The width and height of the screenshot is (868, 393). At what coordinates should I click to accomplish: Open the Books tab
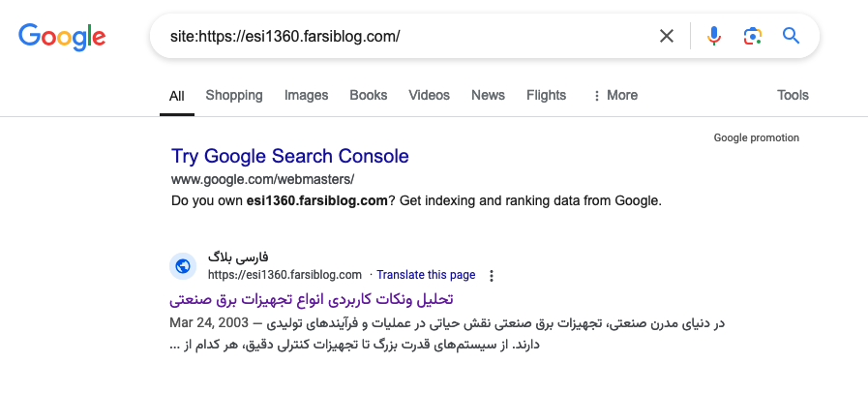point(369,95)
